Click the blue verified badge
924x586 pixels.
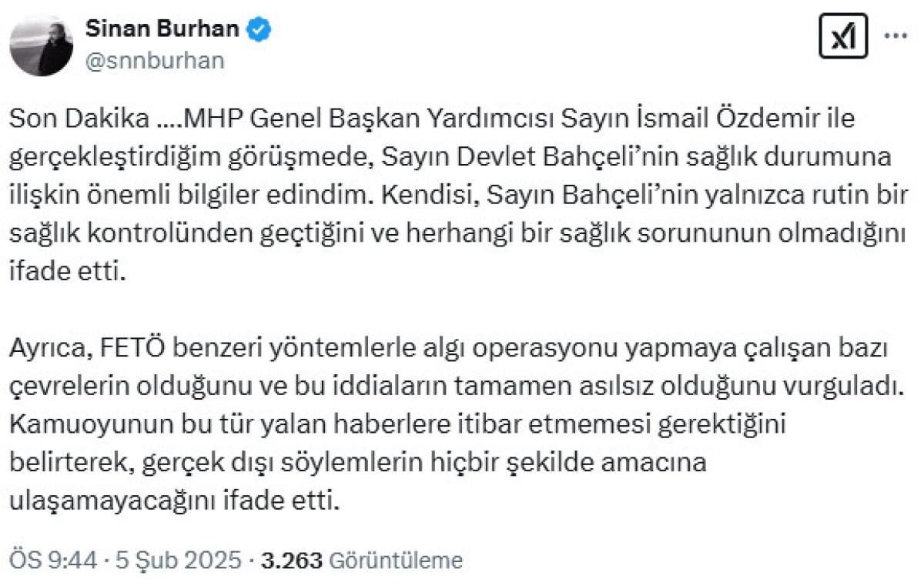[x=258, y=31]
